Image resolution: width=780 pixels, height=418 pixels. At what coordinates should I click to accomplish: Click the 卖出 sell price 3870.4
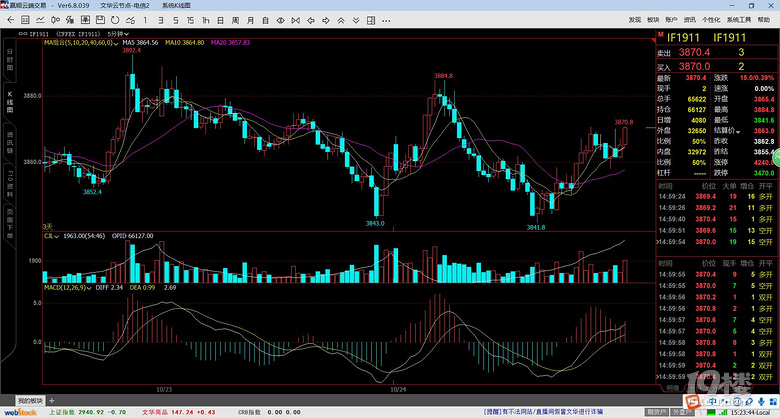[694, 52]
